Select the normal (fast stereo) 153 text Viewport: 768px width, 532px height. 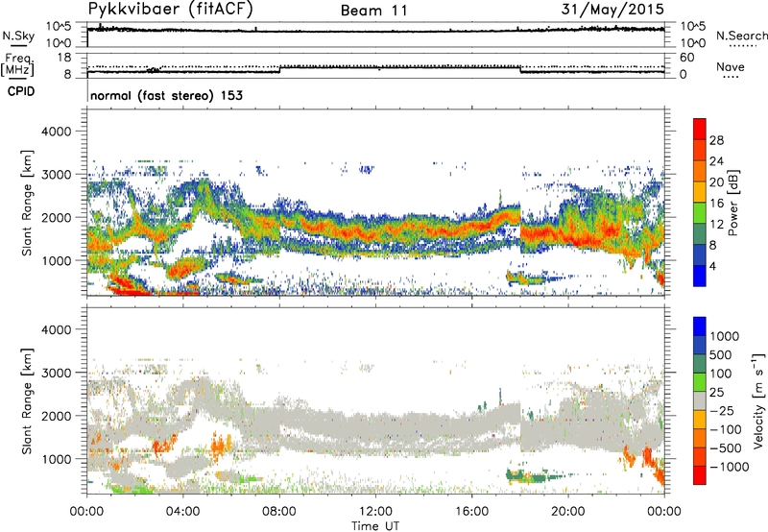point(166,95)
